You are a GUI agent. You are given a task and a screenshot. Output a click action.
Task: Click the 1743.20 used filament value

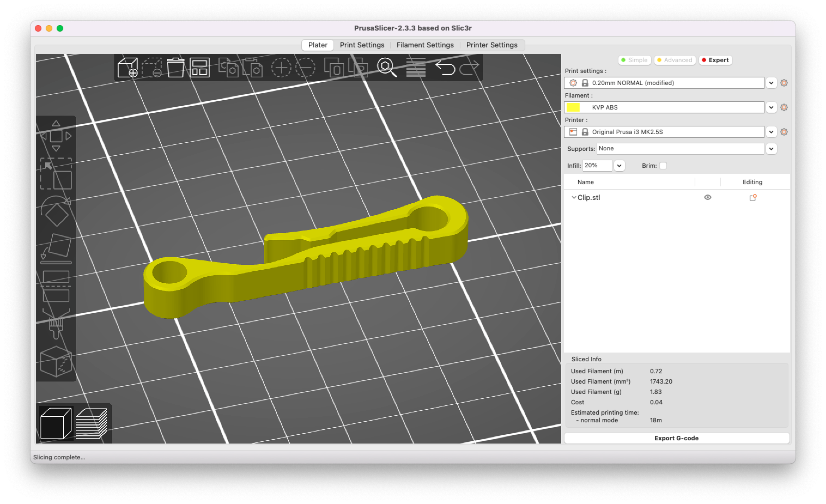click(x=661, y=381)
